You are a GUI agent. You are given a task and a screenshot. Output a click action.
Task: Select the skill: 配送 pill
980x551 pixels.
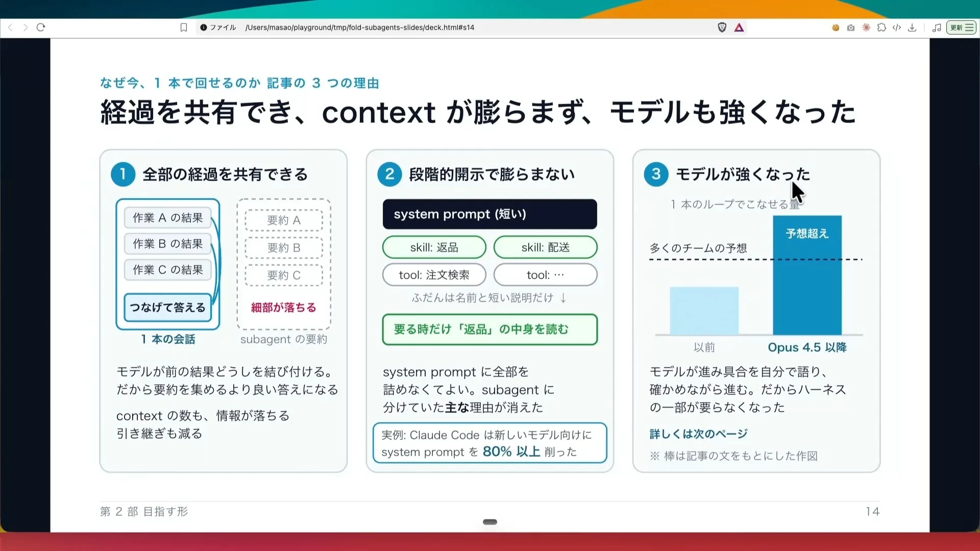click(x=546, y=247)
